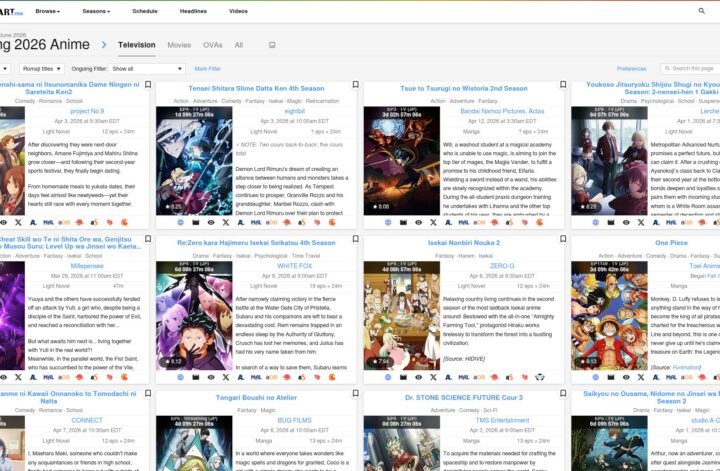Open X (Twitter) icon on Tsue to Tsurugi card
The image size is (720, 471).
pyautogui.click(x=435, y=222)
